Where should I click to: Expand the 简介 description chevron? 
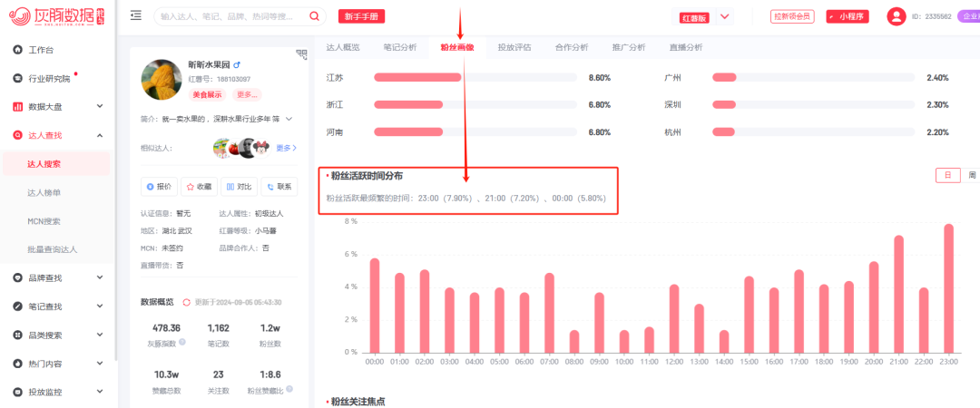[289, 119]
